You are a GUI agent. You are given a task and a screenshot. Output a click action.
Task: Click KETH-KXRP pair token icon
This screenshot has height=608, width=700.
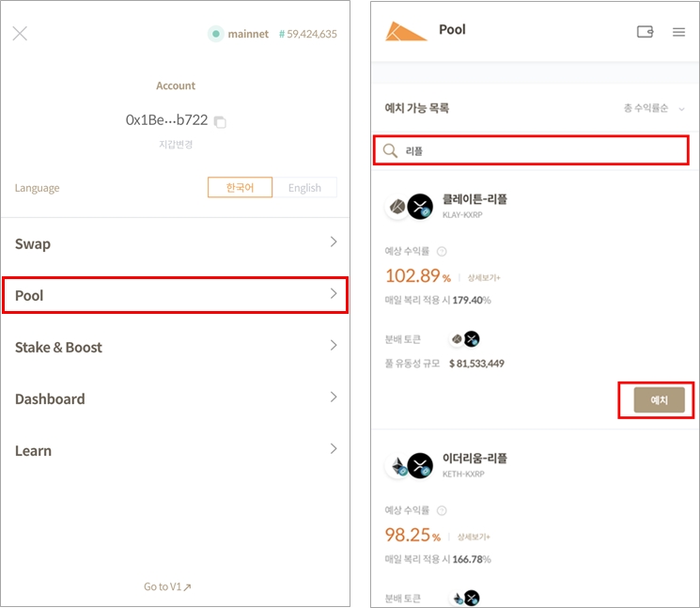408,466
